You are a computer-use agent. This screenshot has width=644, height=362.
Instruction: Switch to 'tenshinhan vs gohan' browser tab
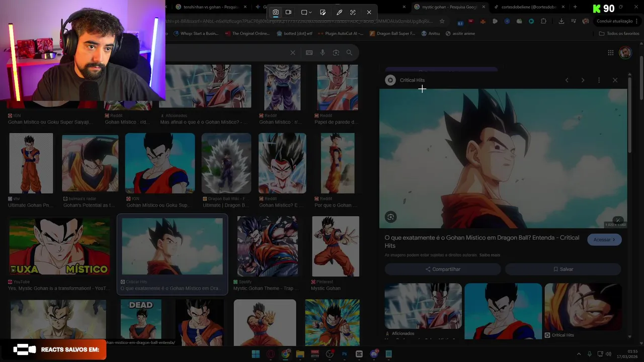(x=210, y=7)
